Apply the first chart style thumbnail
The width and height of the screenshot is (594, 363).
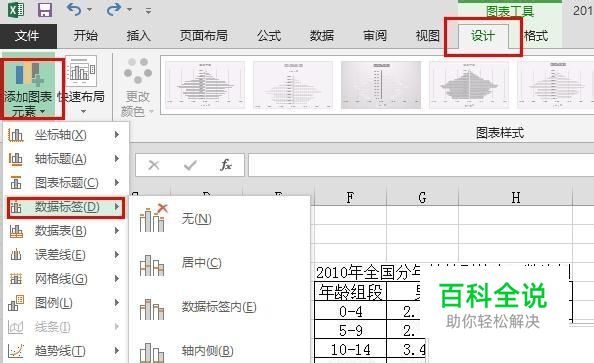[x=205, y=84]
